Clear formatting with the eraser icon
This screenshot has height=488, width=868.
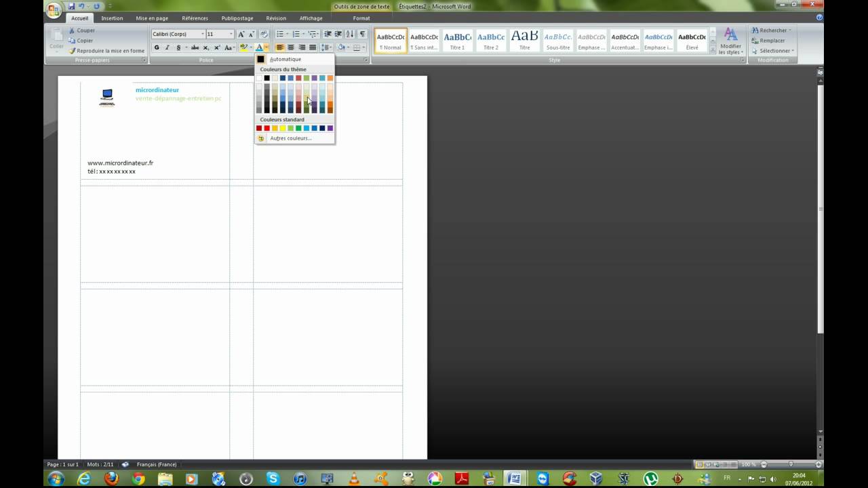click(264, 34)
